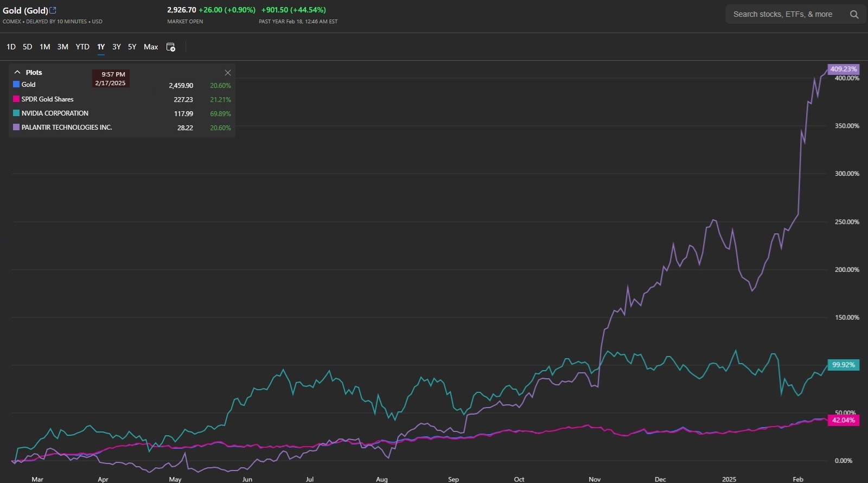Viewport: 868px width, 483px height.
Task: Click the search magnifying glass icon
Action: (854, 15)
